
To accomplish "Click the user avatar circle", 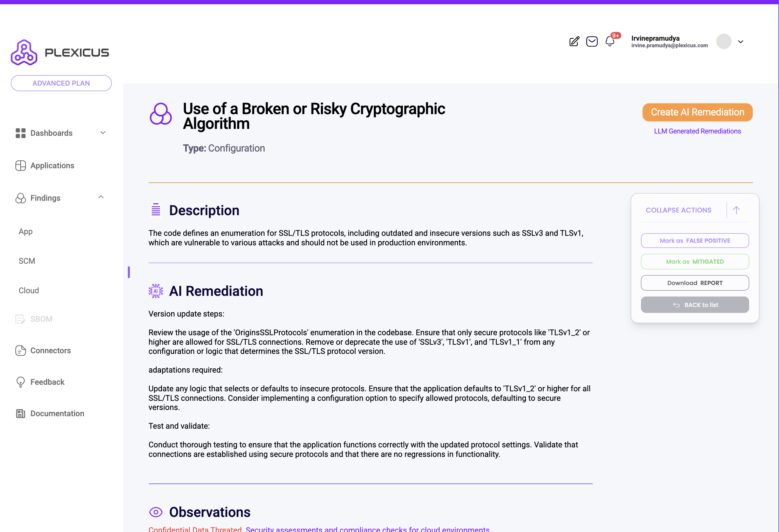I will (724, 42).
